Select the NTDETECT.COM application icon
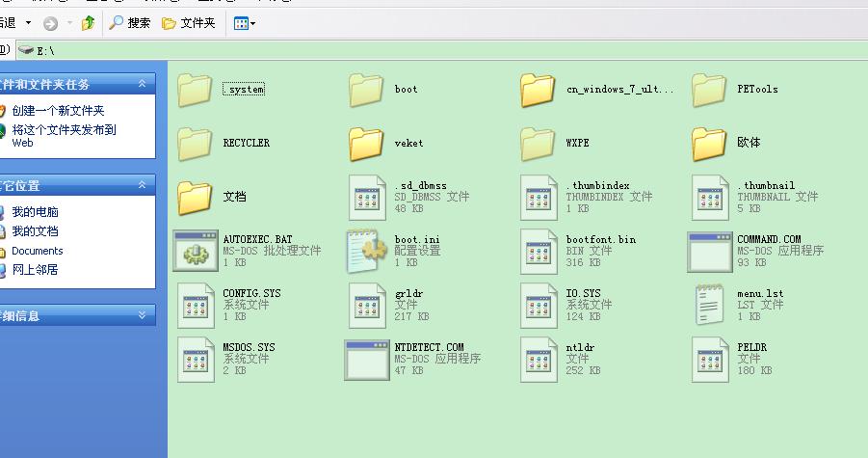The width and height of the screenshot is (868, 458). pos(367,360)
